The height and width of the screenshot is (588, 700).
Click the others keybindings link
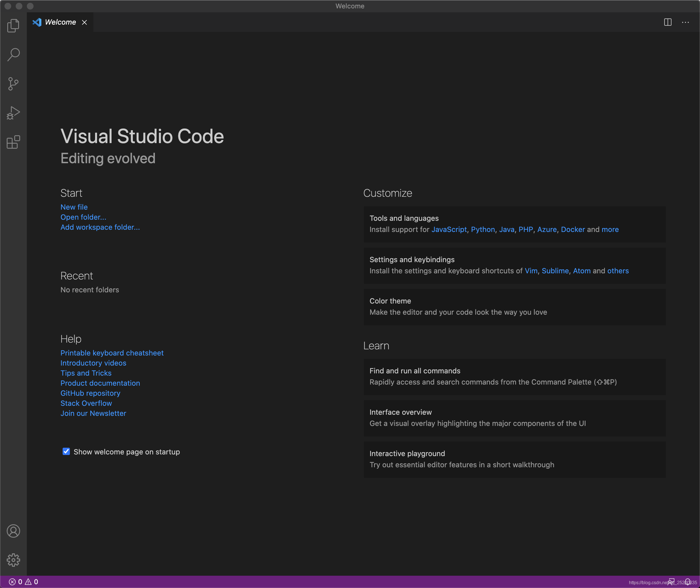pyautogui.click(x=618, y=271)
